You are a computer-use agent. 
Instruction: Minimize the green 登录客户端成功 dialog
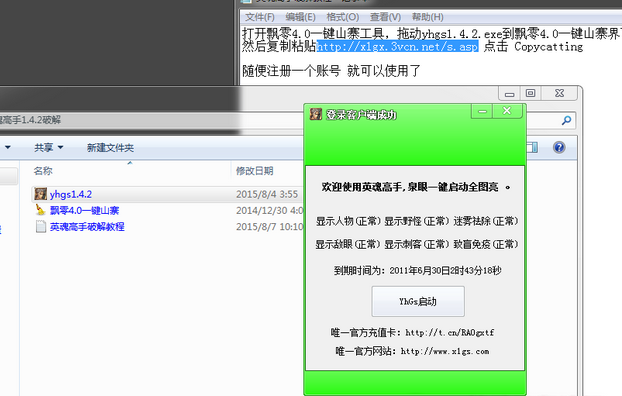click(482, 111)
